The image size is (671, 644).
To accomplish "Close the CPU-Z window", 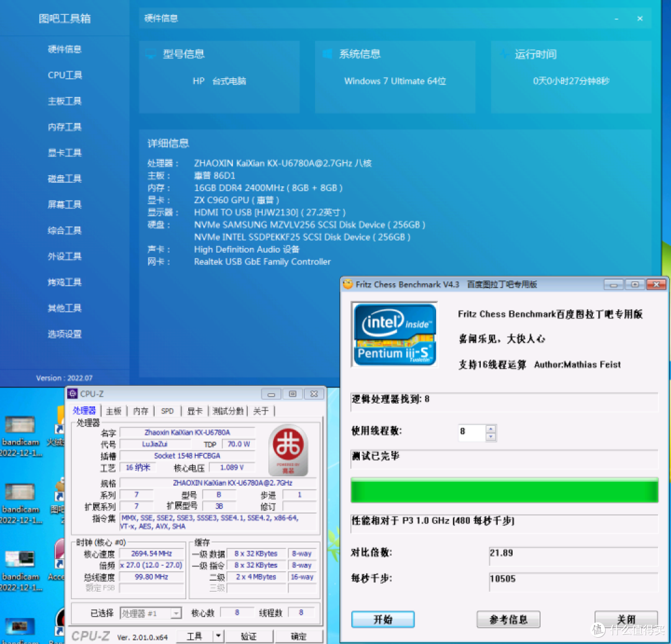I will (314, 394).
